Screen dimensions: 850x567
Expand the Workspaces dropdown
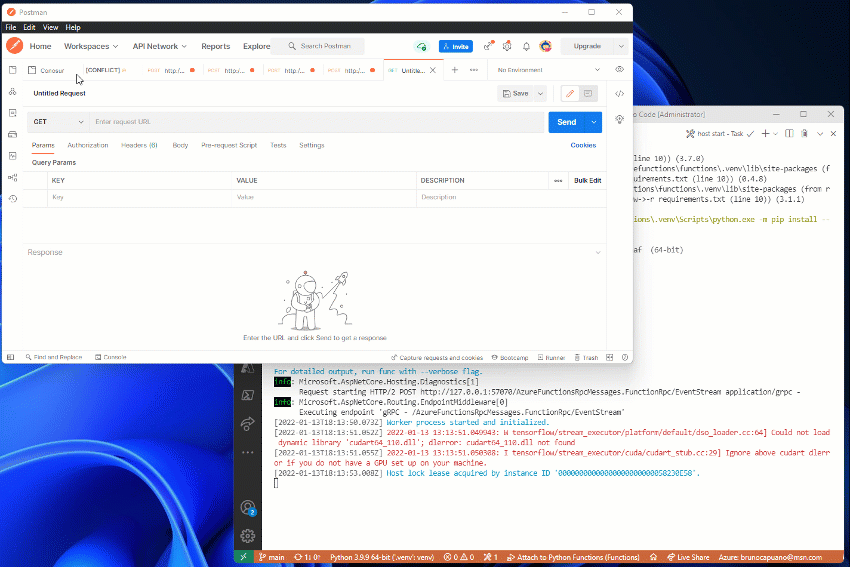click(91, 46)
